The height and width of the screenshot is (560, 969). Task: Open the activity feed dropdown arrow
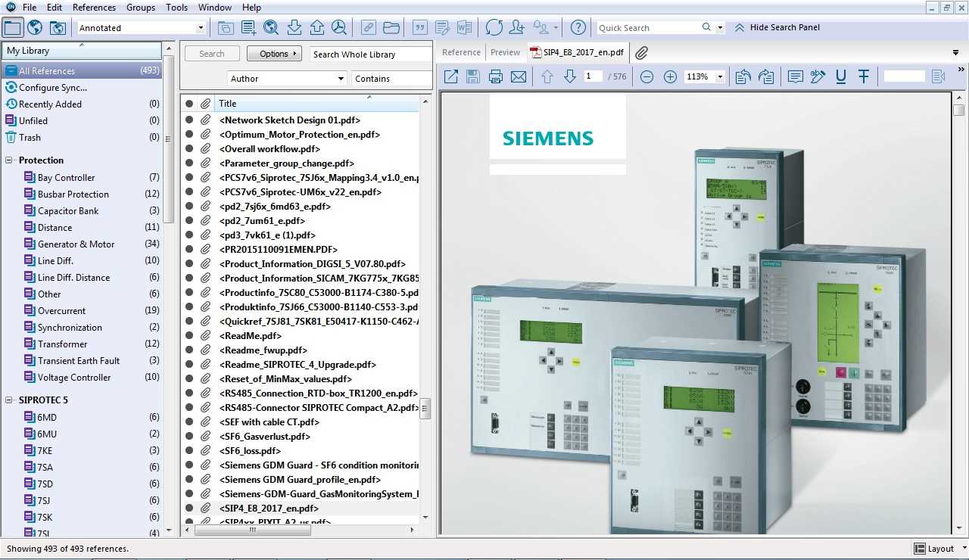555,28
